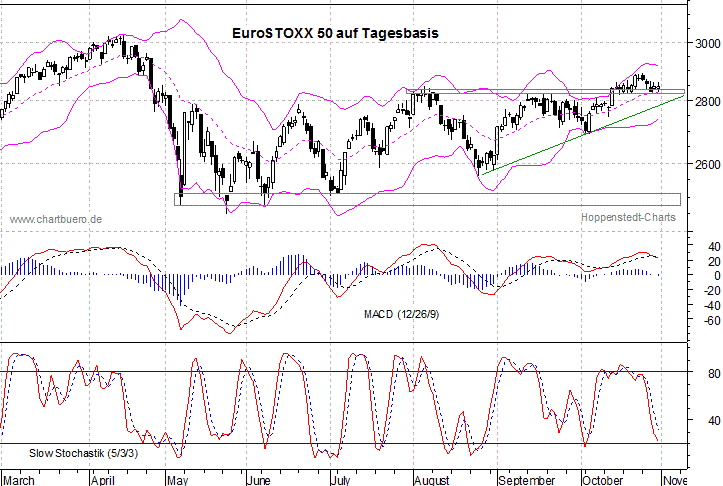Click the "August" month label

(x=432, y=480)
